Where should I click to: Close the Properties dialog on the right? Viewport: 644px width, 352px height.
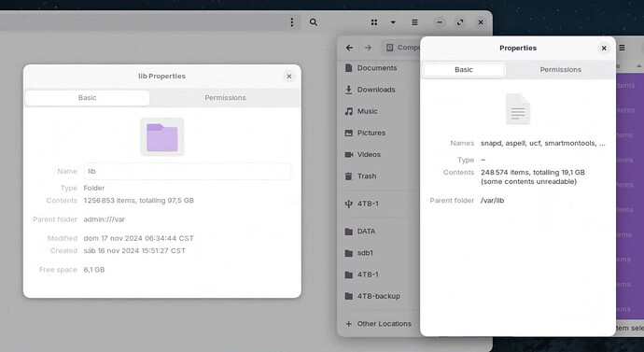pyautogui.click(x=604, y=49)
